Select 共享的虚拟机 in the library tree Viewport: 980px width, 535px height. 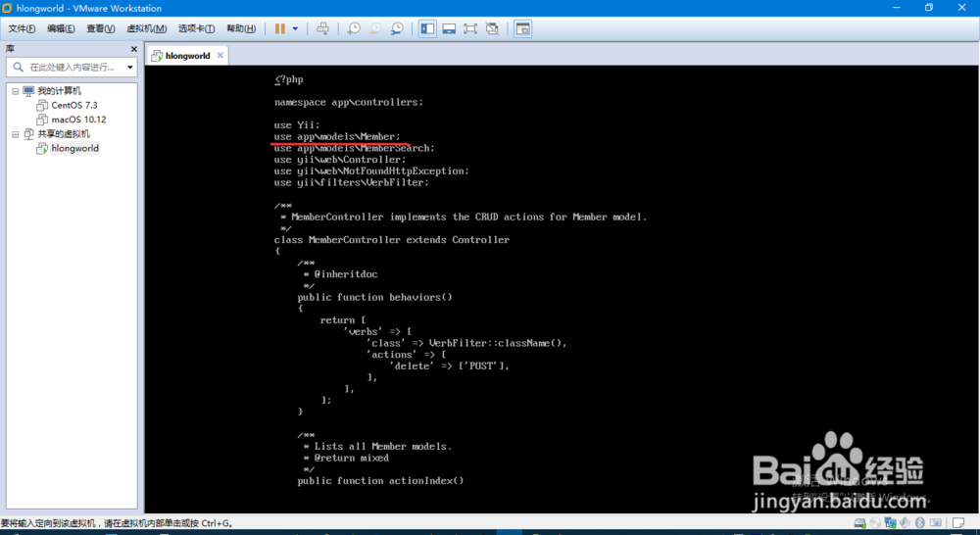pyautogui.click(x=64, y=134)
